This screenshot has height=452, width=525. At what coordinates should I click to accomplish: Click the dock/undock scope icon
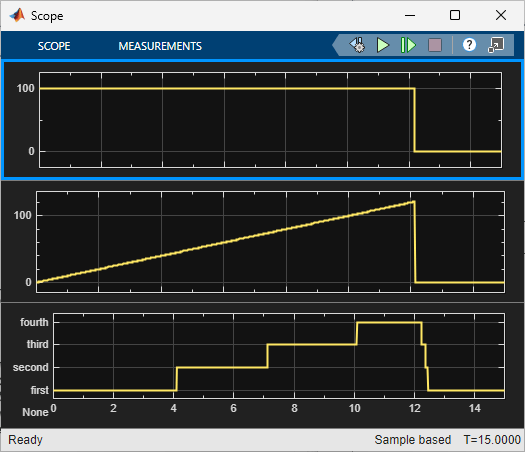pyautogui.click(x=496, y=45)
